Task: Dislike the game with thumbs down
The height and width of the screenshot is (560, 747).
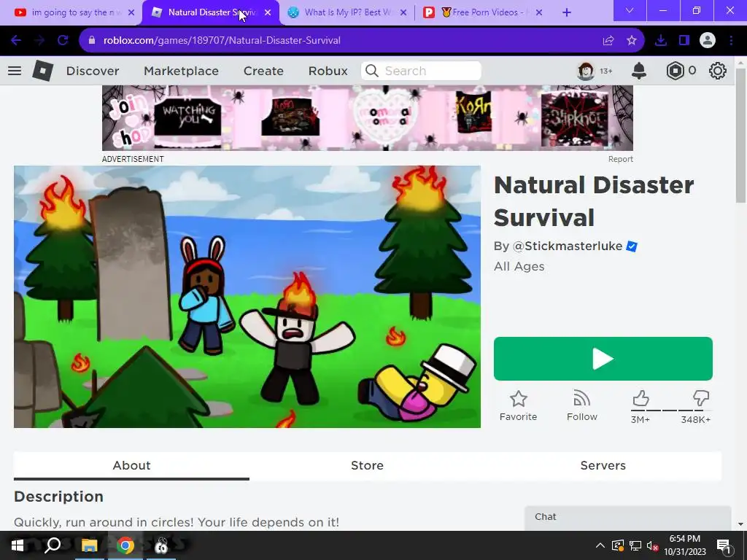Action: click(x=701, y=398)
